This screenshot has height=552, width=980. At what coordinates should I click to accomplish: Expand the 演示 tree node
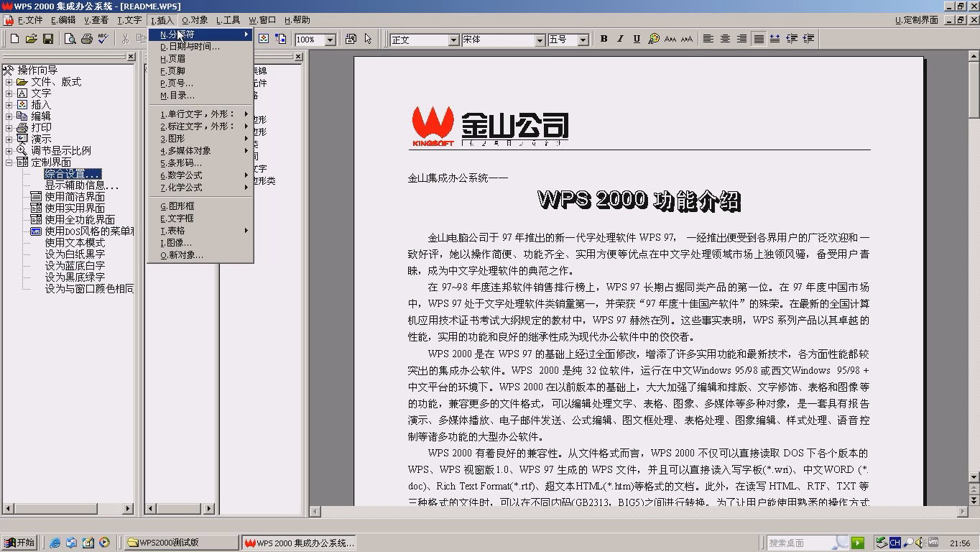pyautogui.click(x=9, y=139)
